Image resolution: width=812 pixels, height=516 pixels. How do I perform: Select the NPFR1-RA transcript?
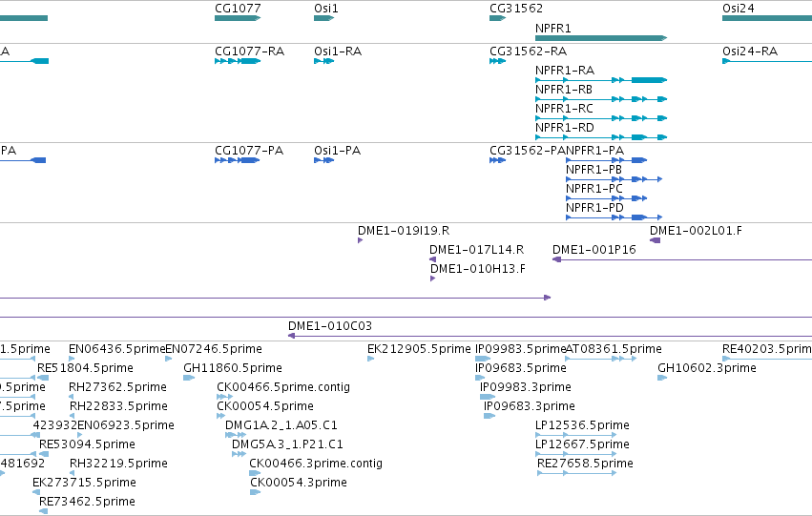(601, 80)
